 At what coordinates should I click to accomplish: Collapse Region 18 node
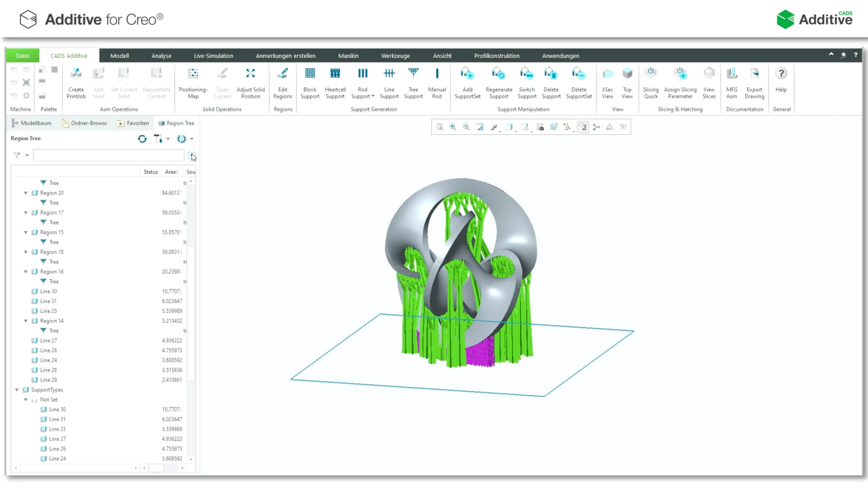click(26, 252)
